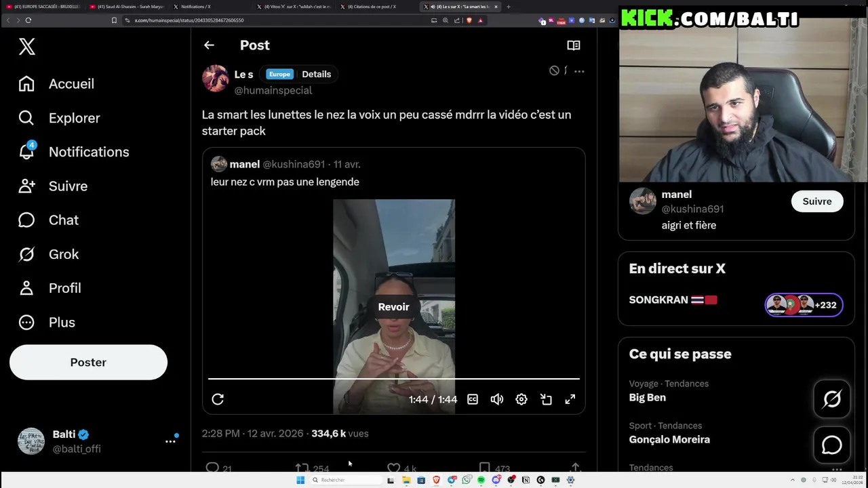868x488 pixels.
Task: Open Windows Start menu
Action: pos(300,480)
